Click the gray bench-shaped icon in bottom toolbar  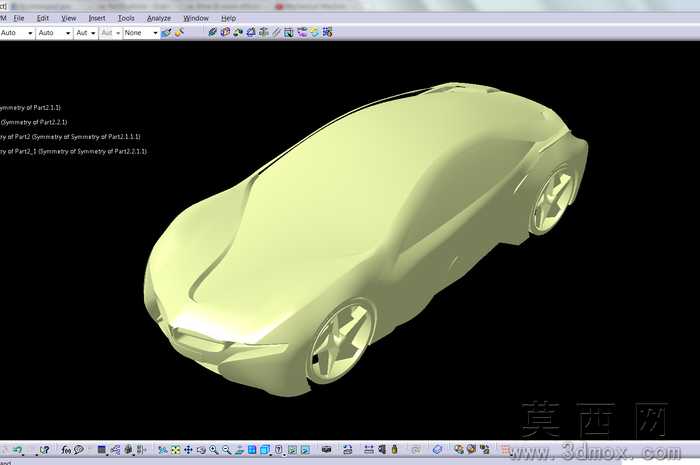coord(369,450)
